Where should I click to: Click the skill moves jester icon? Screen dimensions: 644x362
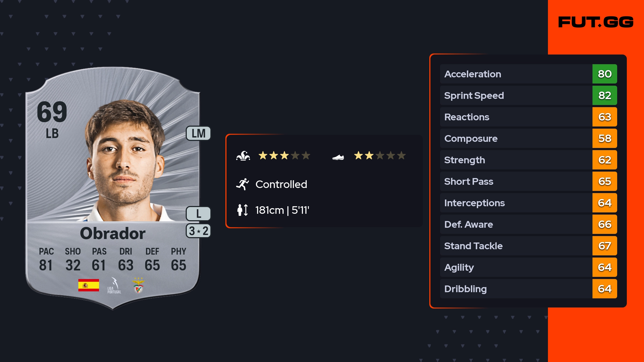tap(243, 156)
